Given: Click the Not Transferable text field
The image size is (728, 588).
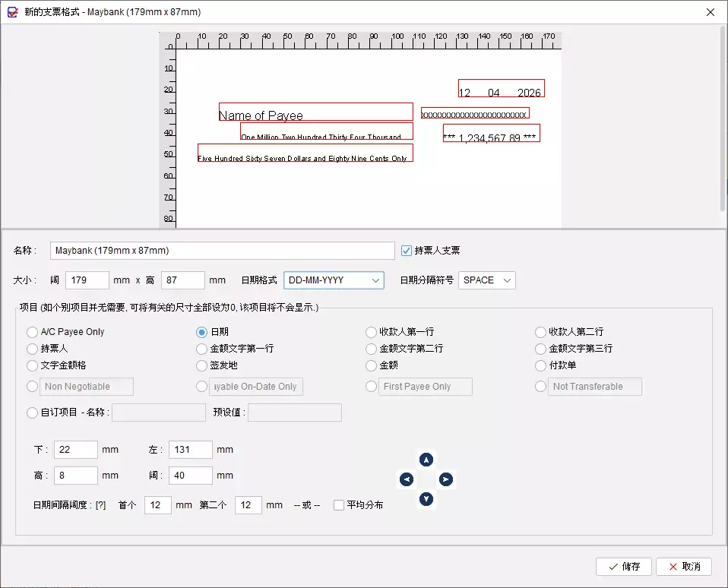Looking at the screenshot, I should point(595,387).
